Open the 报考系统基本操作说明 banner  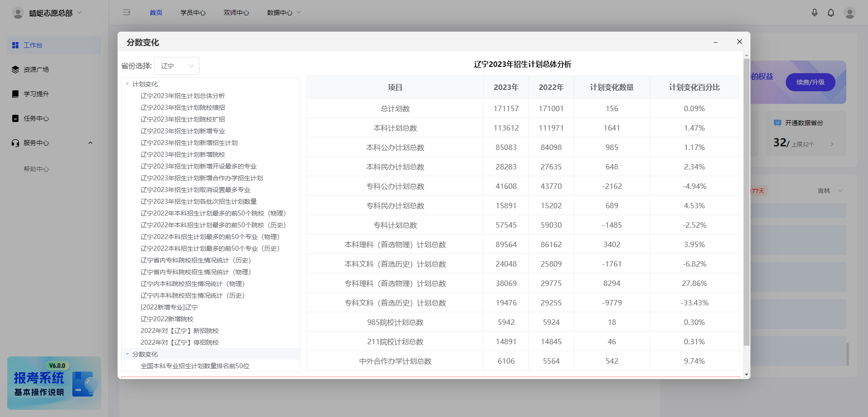tap(54, 383)
